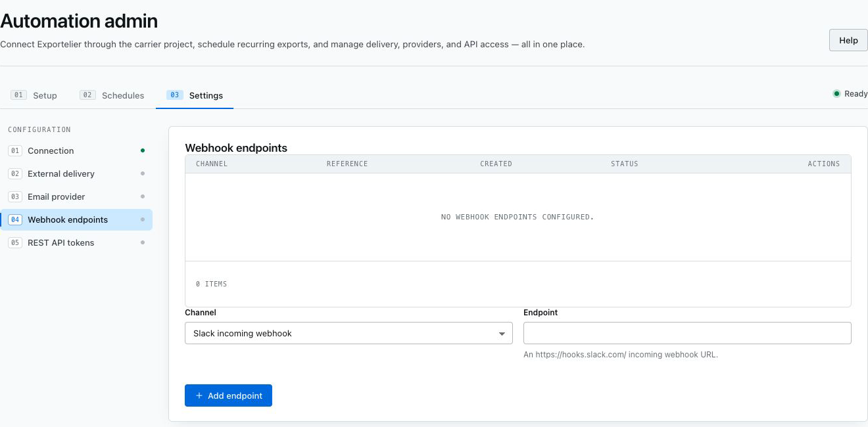868x427 pixels.
Task: Click the green Ready status indicator
Action: click(x=836, y=94)
